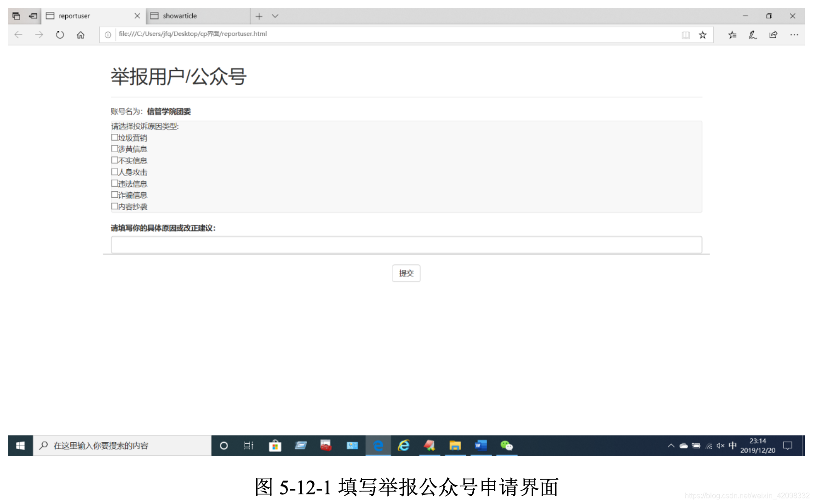Open Internet Explorer on taskbar
The height and width of the screenshot is (504, 814).
[x=404, y=446]
